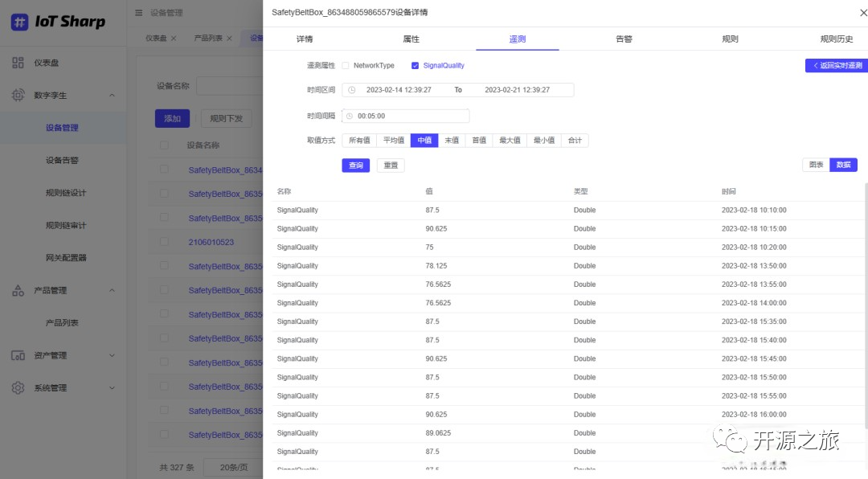Image resolution: width=868 pixels, height=479 pixels.
Task: Click the 返回实时遥测 button
Action: point(835,65)
